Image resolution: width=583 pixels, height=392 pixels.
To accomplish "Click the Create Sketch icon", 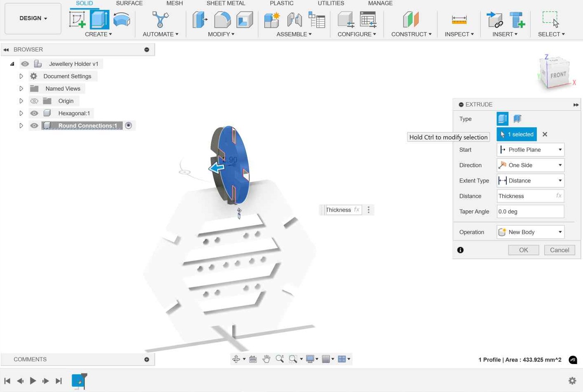I will (x=77, y=19).
